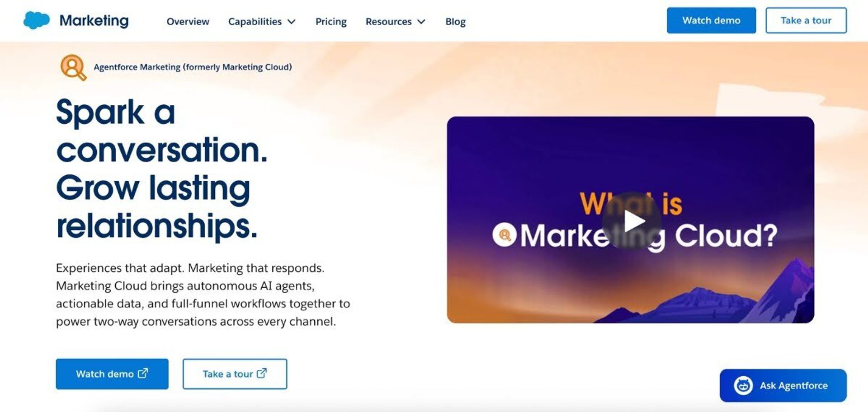Open the Pricing page
This screenshot has width=868, height=412.
pyautogui.click(x=331, y=22)
